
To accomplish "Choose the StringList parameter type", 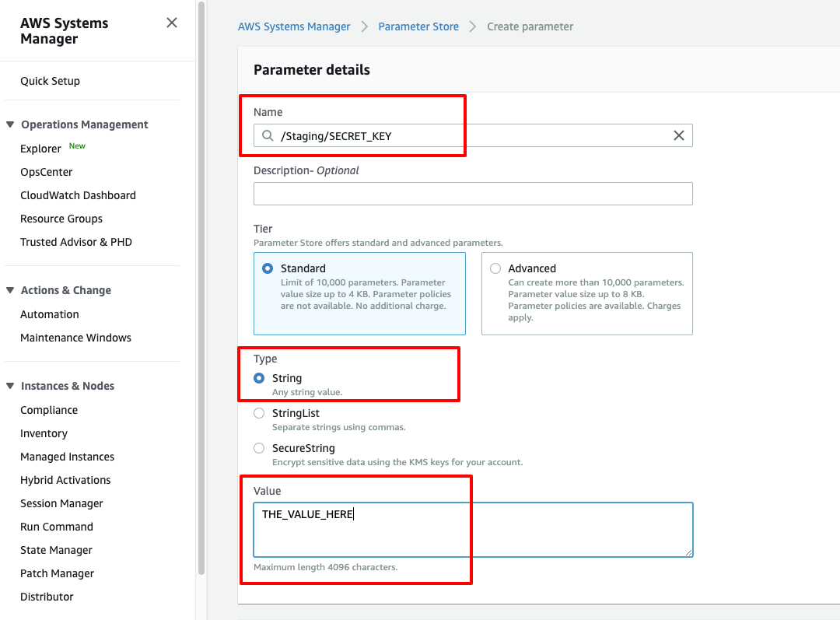I will pyautogui.click(x=259, y=413).
